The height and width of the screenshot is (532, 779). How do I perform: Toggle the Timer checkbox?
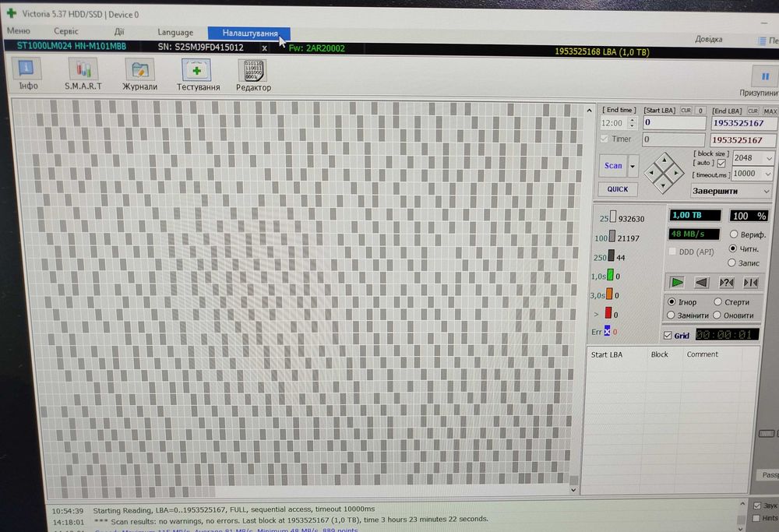[x=605, y=139]
